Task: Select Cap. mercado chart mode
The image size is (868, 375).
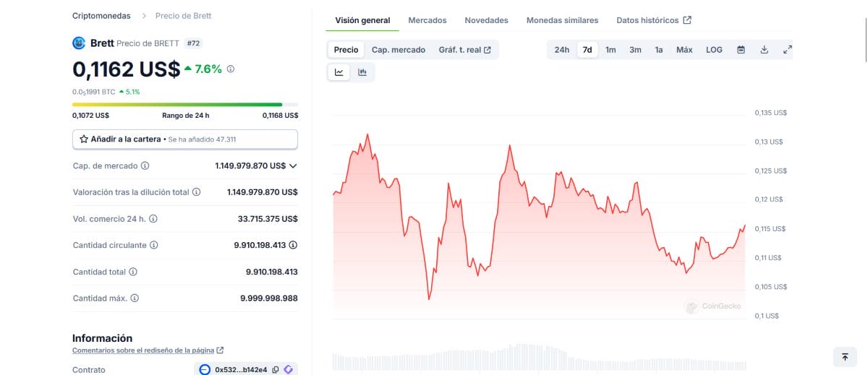Action: [399, 50]
